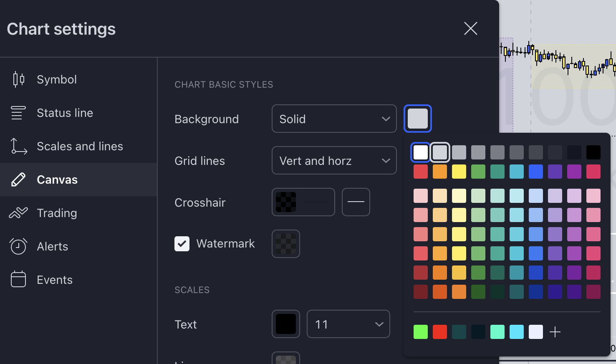This screenshot has height=364, width=616.
Task: Click the Scales and lines axis icon
Action: point(18,146)
